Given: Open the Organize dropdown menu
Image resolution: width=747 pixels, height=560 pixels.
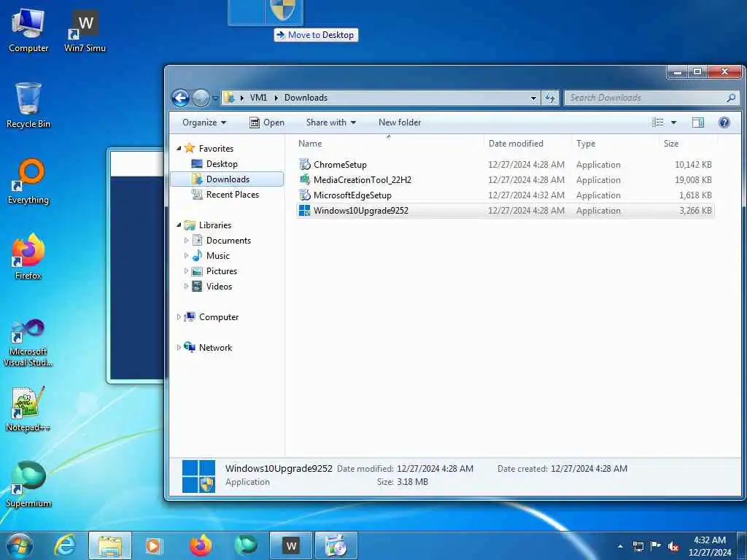Looking at the screenshot, I should (204, 122).
